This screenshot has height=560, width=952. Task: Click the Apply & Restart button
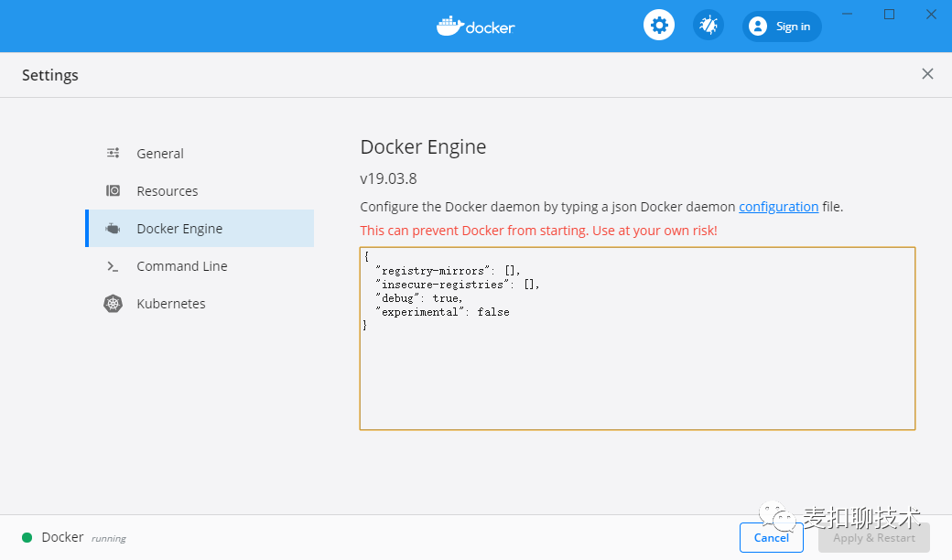873,538
